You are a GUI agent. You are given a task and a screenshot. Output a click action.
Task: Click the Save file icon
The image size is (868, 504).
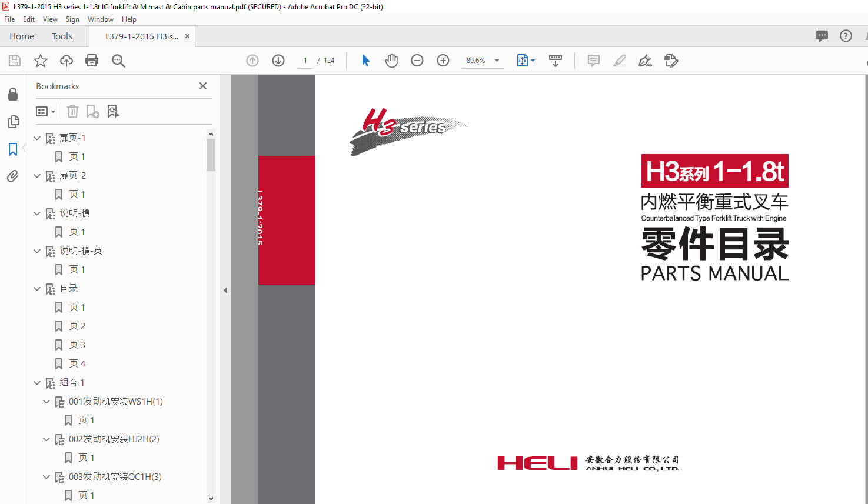coord(15,61)
